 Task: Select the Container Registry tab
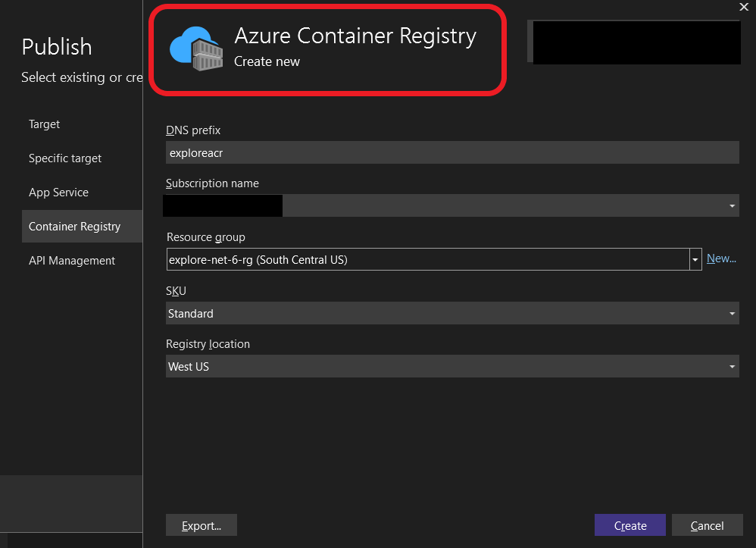[x=73, y=226]
